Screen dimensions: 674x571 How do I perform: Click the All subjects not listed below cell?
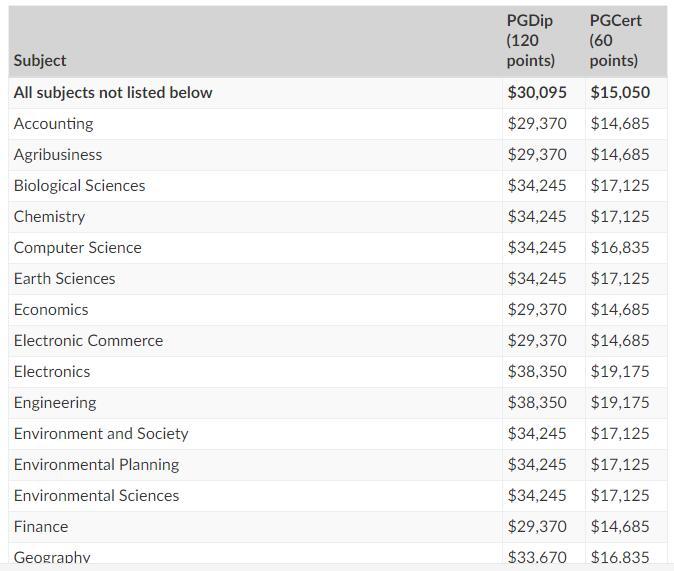[113, 93]
